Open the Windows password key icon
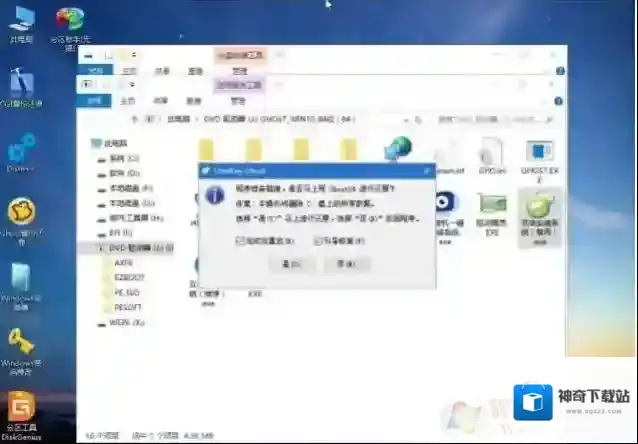This screenshot has width=638, height=444. [x=20, y=345]
